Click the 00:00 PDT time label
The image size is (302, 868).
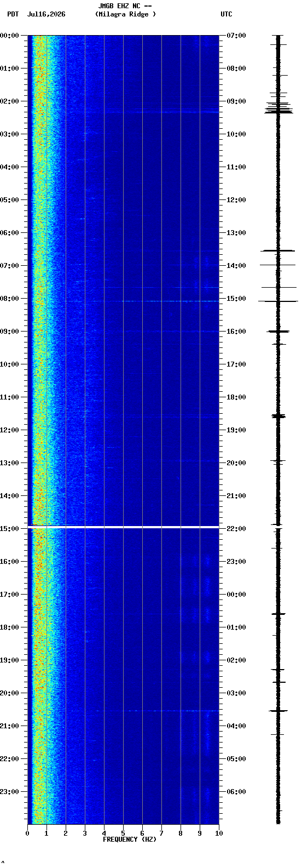(9, 36)
